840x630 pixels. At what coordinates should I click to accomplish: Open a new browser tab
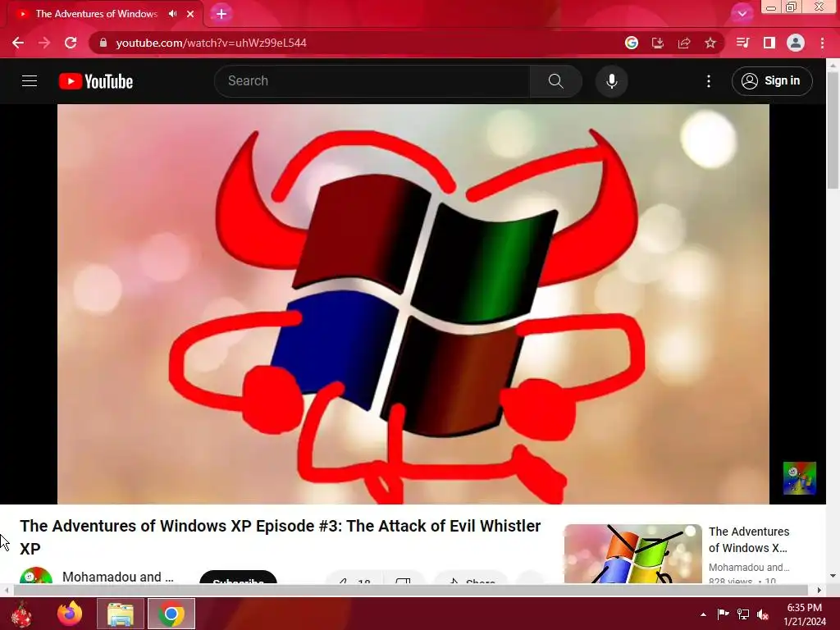coord(221,14)
